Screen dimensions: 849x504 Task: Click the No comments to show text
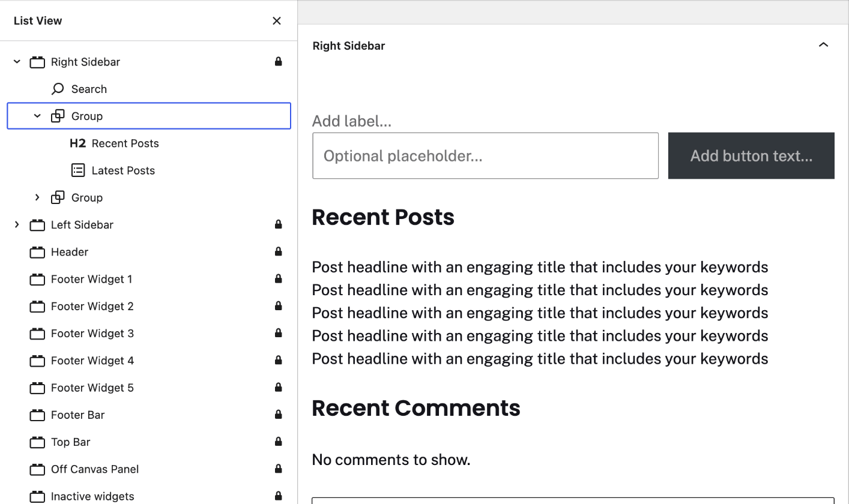point(391,460)
